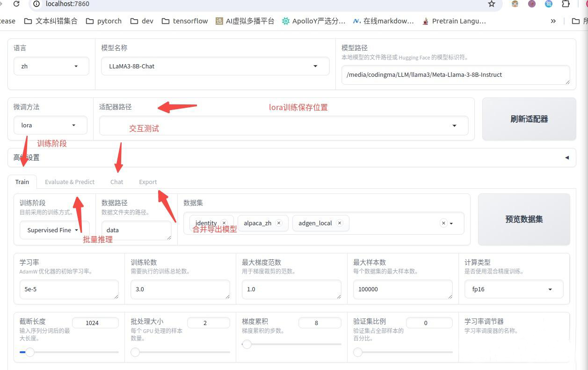
Task: Remove the identity dataset tag
Action: click(224, 223)
